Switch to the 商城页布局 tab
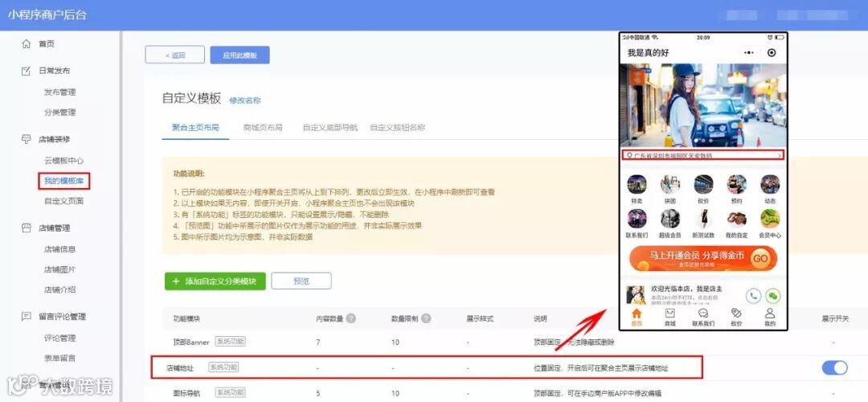This screenshot has height=402, width=868. [x=263, y=127]
